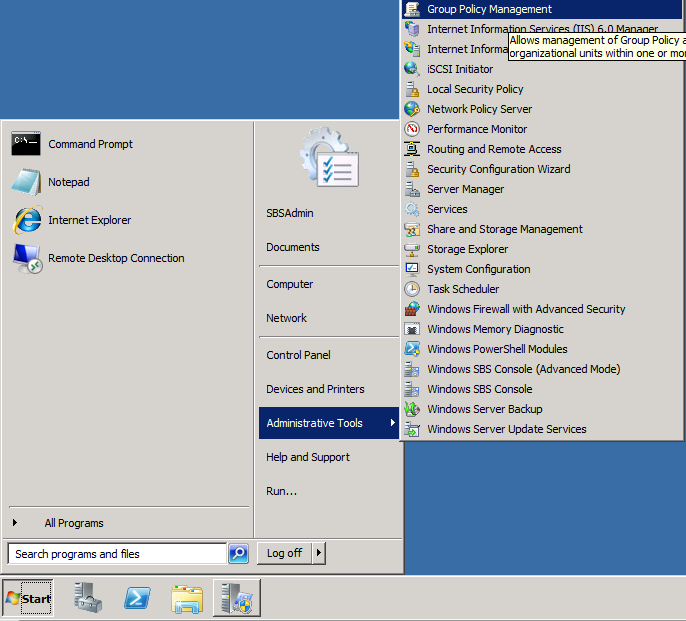Click the Task Scheduler clock icon
Image resolution: width=686 pixels, height=621 pixels.
click(412, 289)
